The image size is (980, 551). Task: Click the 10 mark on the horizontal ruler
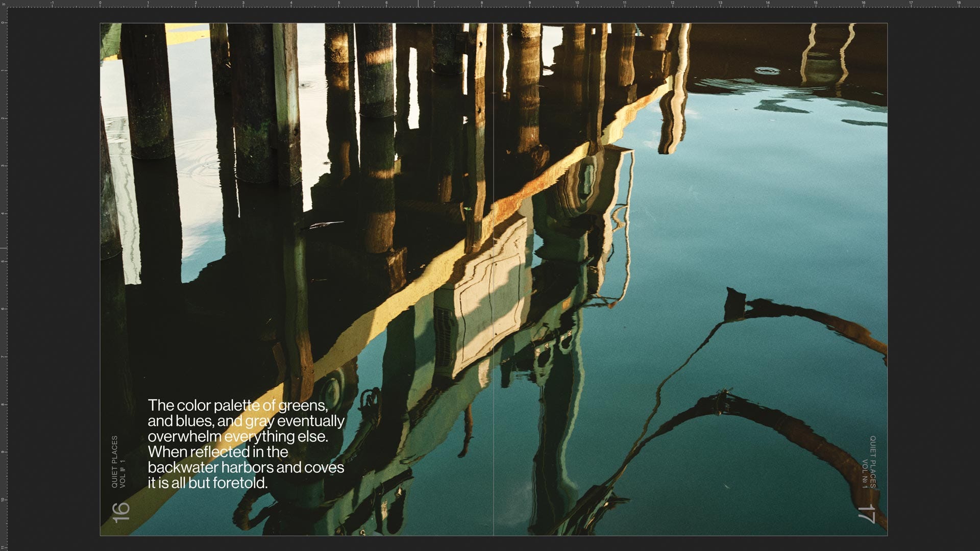pyautogui.click(x=577, y=4)
